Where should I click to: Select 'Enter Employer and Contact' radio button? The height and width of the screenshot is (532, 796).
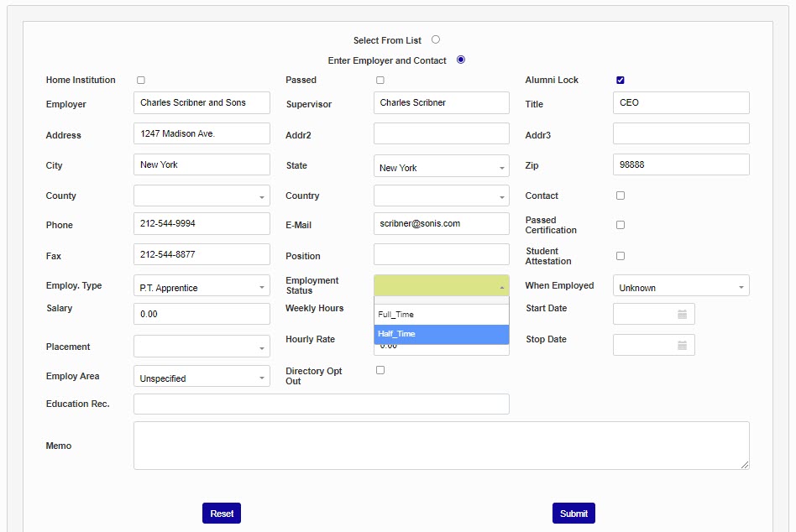click(x=461, y=60)
